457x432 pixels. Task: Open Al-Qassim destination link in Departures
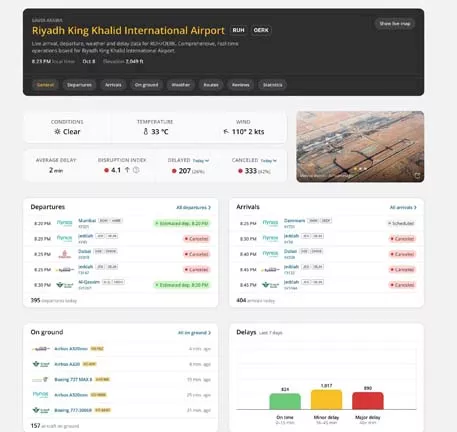pyautogui.click(x=89, y=282)
